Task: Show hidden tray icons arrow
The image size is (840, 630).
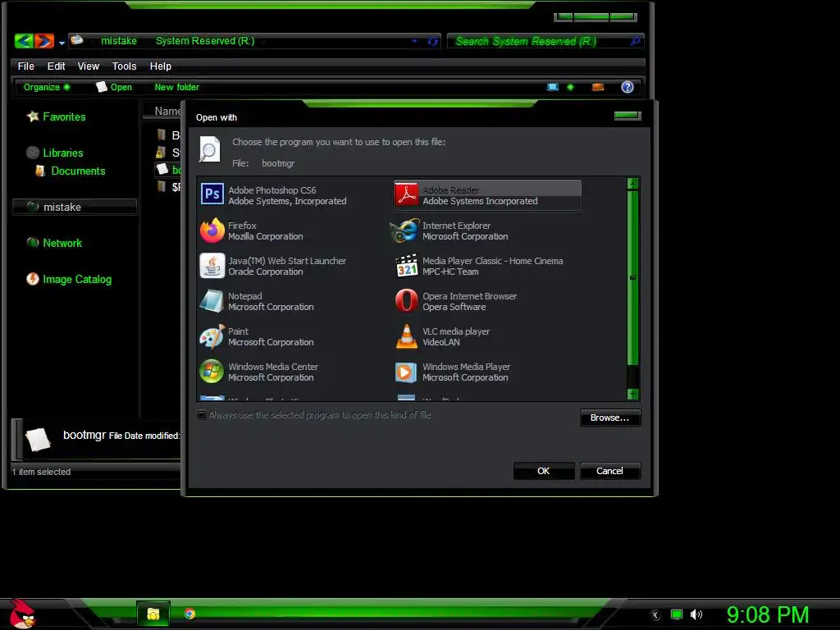Action: coord(655,615)
